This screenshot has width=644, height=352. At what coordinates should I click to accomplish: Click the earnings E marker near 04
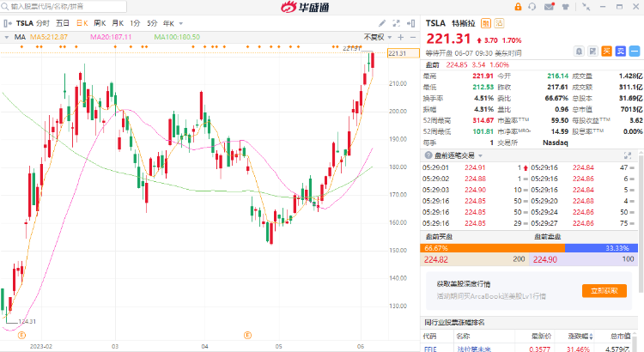pos(247,335)
